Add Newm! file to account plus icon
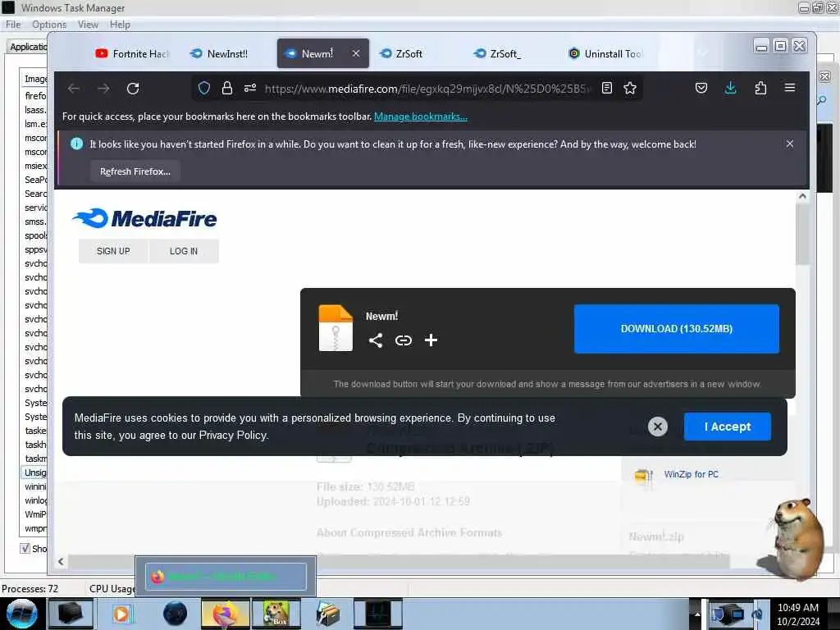 431,340
